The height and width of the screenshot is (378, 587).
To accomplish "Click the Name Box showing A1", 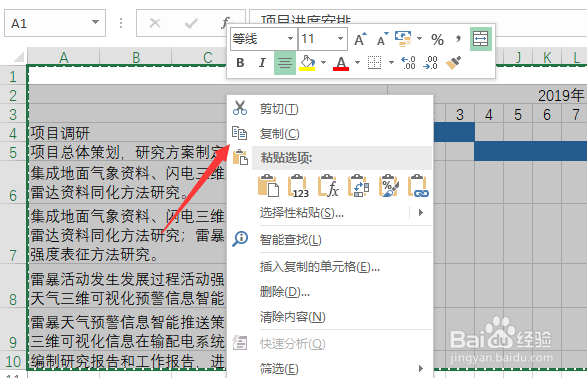I will tap(55, 23).
